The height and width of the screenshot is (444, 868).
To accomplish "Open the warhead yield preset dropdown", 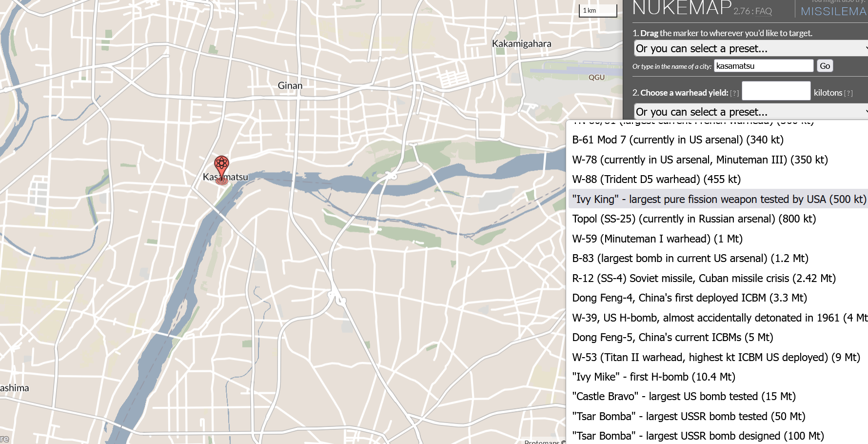I will click(751, 112).
